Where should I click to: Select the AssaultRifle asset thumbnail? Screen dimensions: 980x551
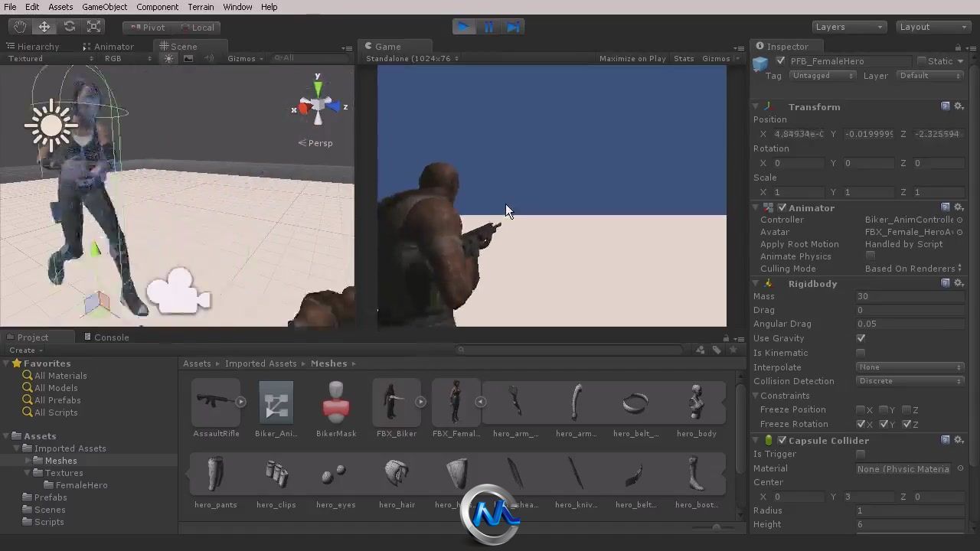216,402
